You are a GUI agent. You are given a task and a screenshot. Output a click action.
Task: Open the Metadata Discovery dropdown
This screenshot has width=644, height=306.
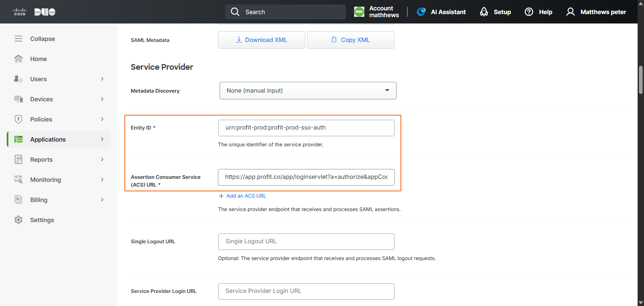308,91
